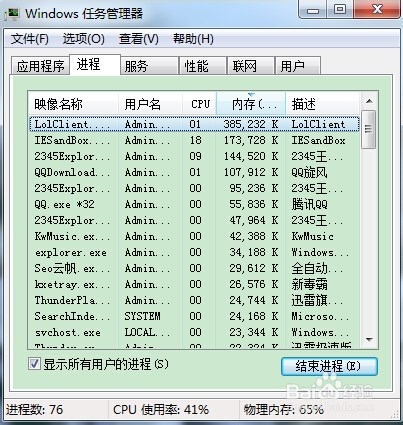Select the KwMusic.ex process row
The height and width of the screenshot is (425, 403).
(194, 236)
